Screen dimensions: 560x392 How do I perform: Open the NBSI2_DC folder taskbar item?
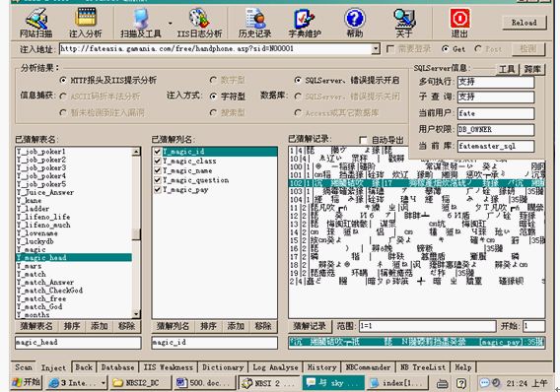(x=140, y=383)
